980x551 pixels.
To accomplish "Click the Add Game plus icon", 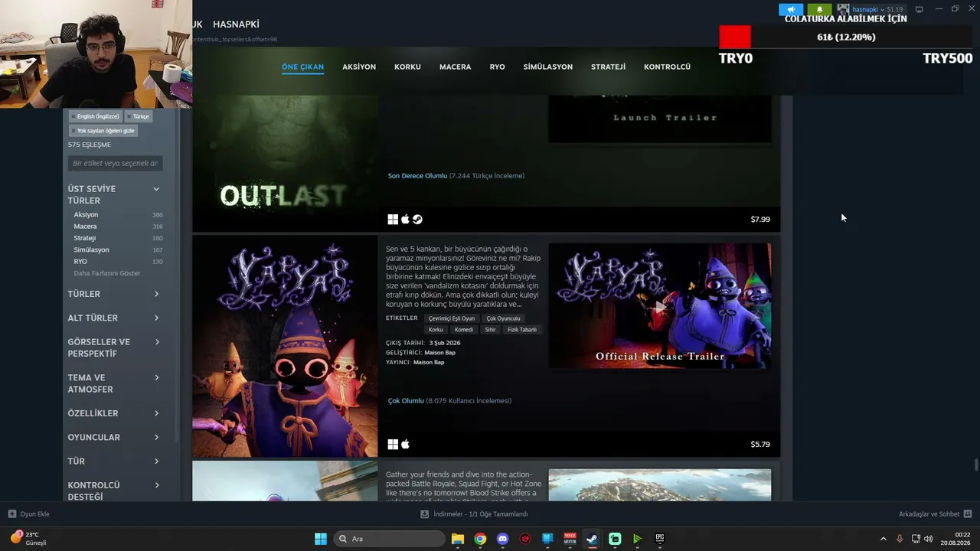I will (12, 514).
